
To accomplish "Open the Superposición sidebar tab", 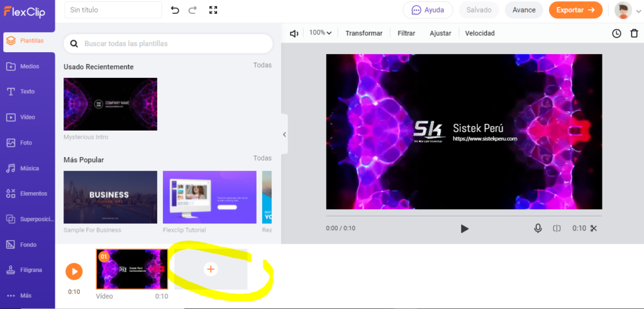I will coord(28,219).
